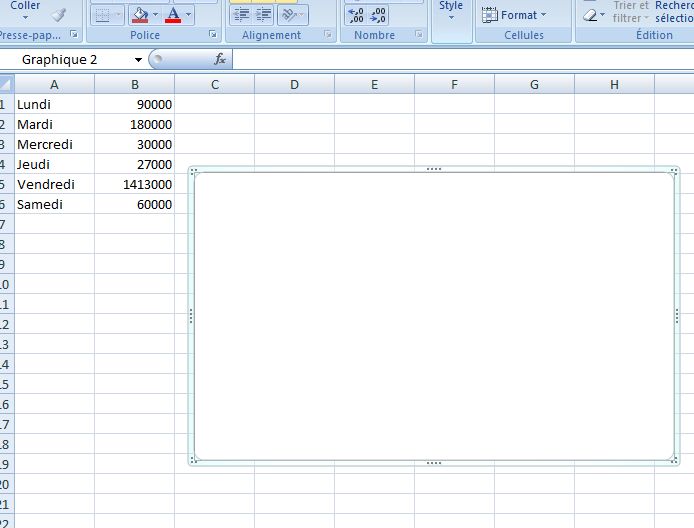Screen dimensions: 694x528
Task: Remove a decimal place in Nombre group
Action: [x=379, y=14]
